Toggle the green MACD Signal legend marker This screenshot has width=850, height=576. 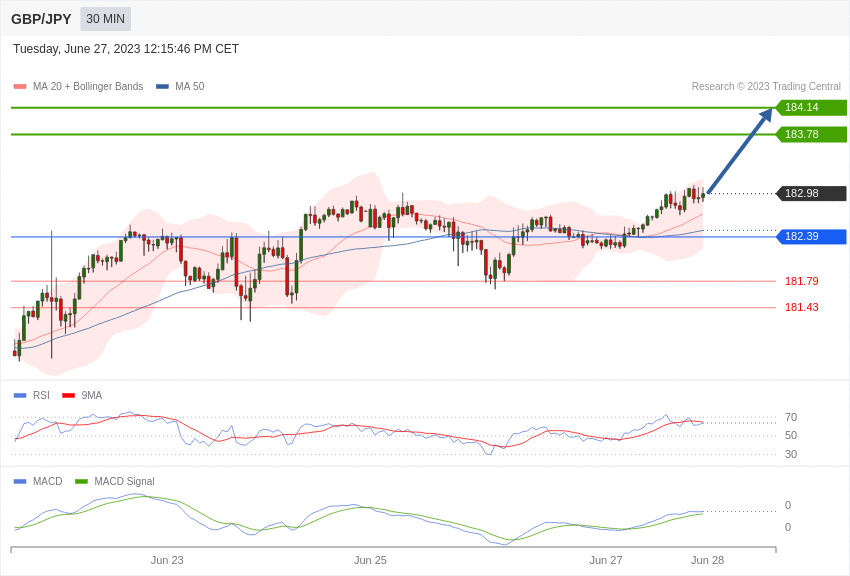[x=81, y=482]
